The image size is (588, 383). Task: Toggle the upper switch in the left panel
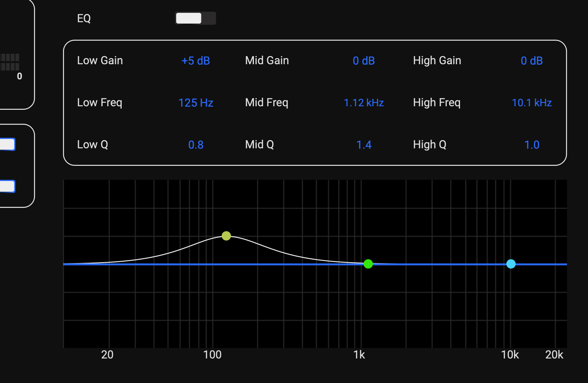pos(7,144)
